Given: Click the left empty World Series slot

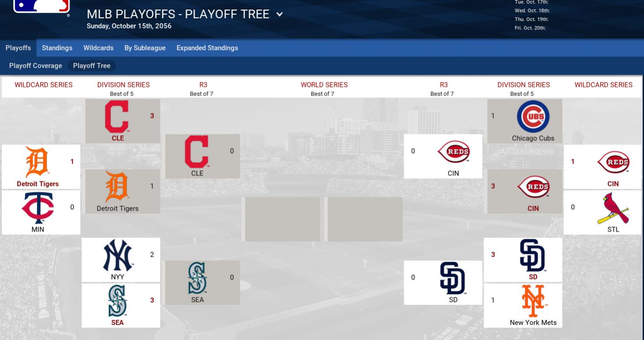Looking at the screenshot, I should pos(282,219).
